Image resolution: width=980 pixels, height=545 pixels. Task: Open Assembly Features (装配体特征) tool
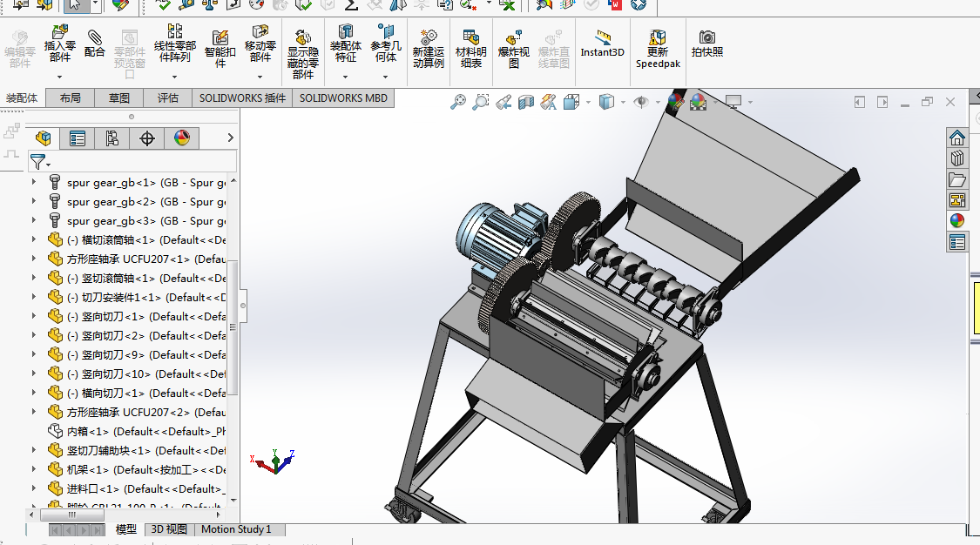tap(346, 43)
